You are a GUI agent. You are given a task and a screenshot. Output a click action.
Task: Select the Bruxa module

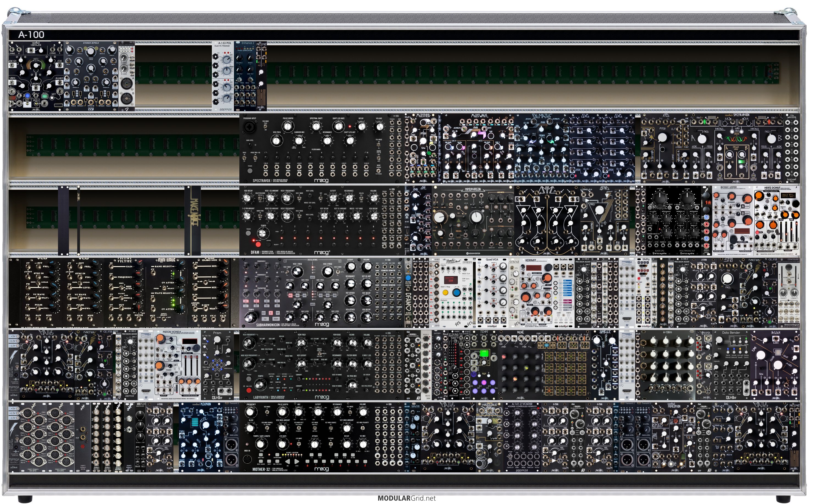tap(775, 365)
